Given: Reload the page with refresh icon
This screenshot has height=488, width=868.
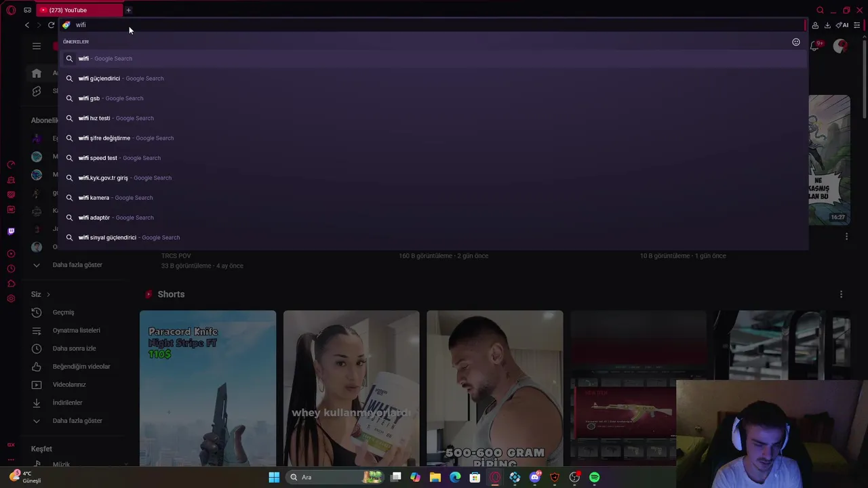Looking at the screenshot, I should tap(51, 25).
